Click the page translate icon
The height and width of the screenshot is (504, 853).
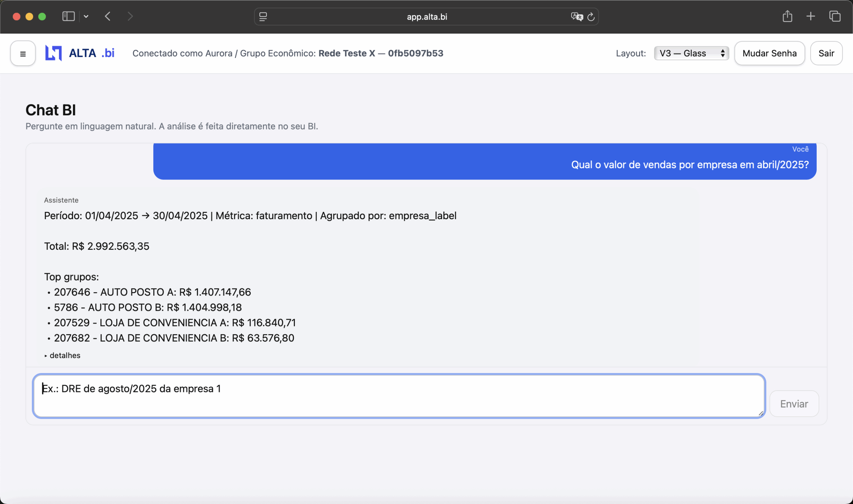[x=576, y=17]
